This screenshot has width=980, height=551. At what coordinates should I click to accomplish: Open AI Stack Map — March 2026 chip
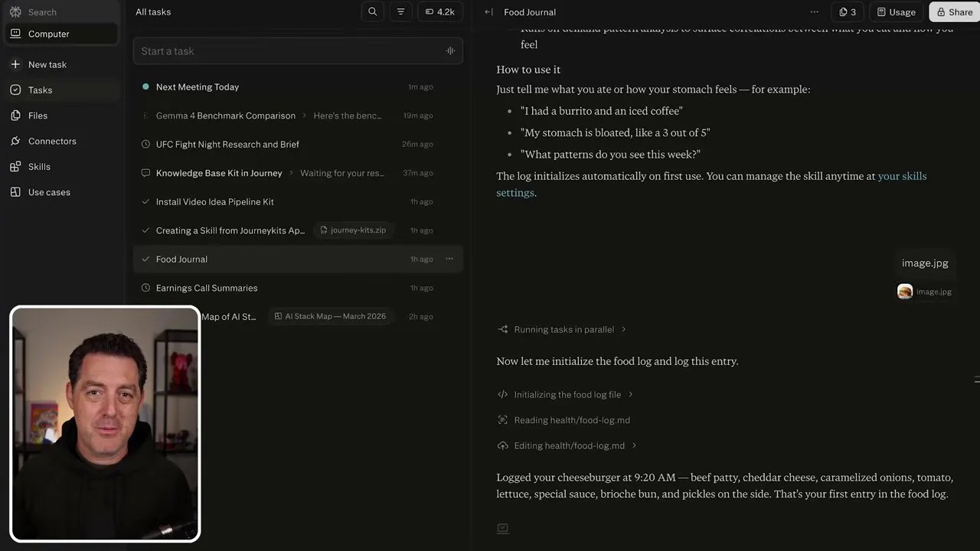pos(330,316)
